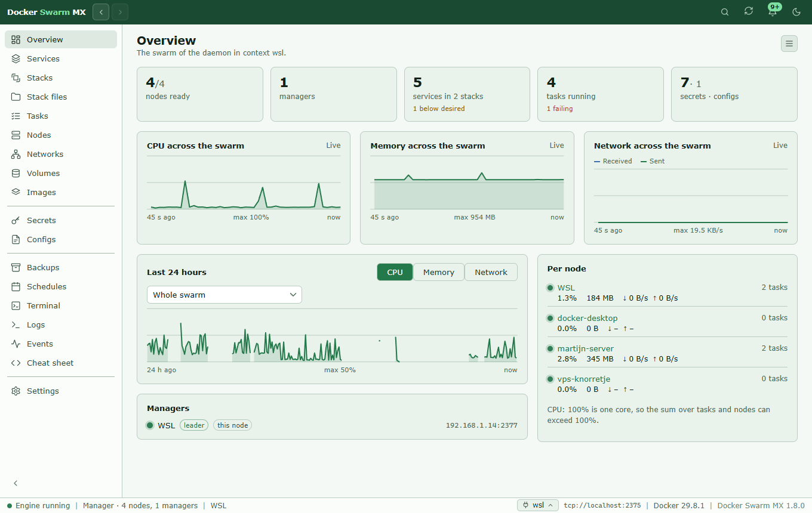Select the docker-desktop node row
Screen dimensions: 812x513
coord(668,323)
